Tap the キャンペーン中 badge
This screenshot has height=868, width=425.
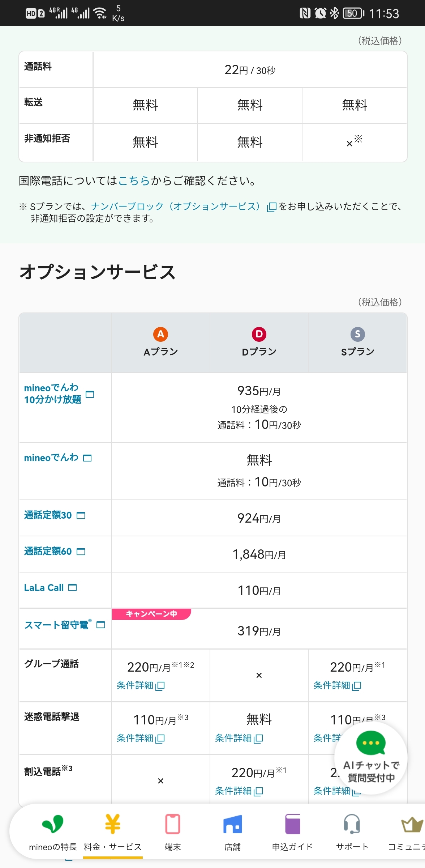pyautogui.click(x=151, y=614)
